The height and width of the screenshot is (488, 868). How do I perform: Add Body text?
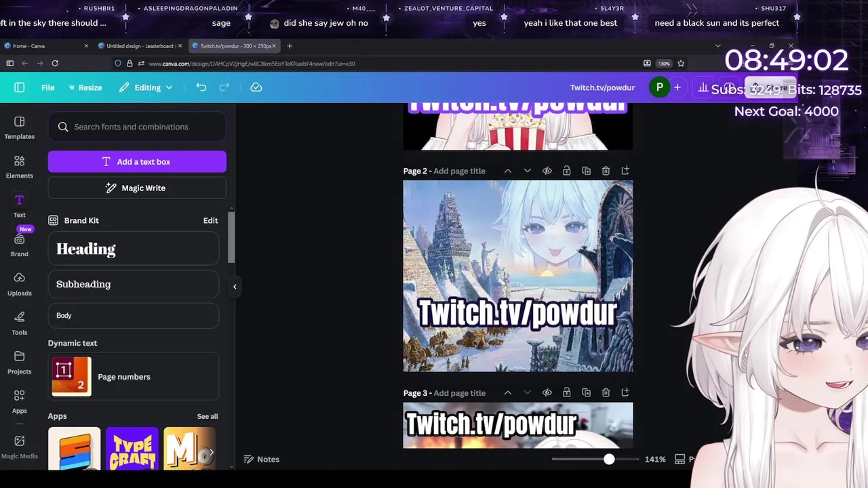coord(134,315)
